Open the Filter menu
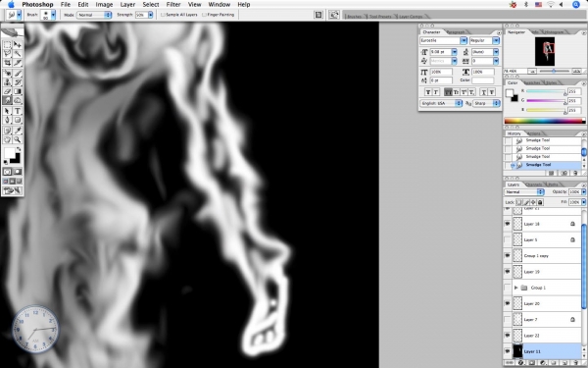The width and height of the screenshot is (588, 368). click(173, 5)
